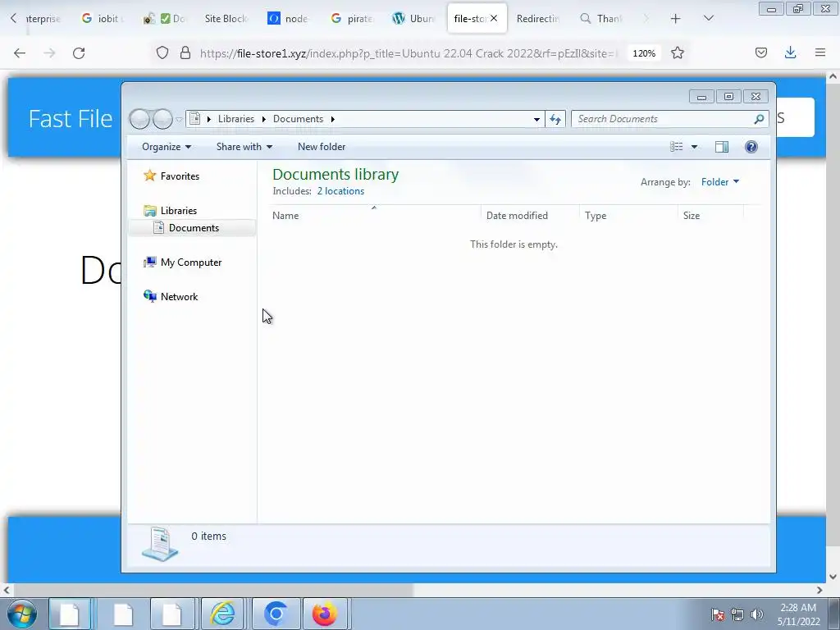The image size is (840, 630).
Task: Open the 2 locations link
Action: click(340, 191)
